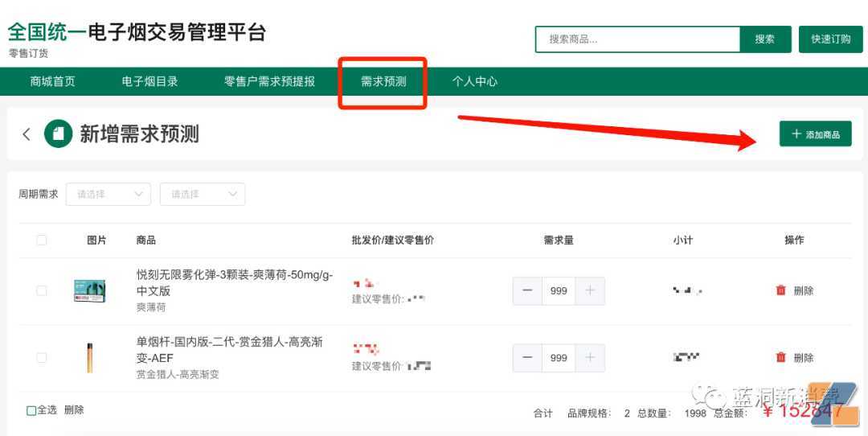Open the second 周期需求 dropdown
This screenshot has height=436, width=868.
[203, 194]
